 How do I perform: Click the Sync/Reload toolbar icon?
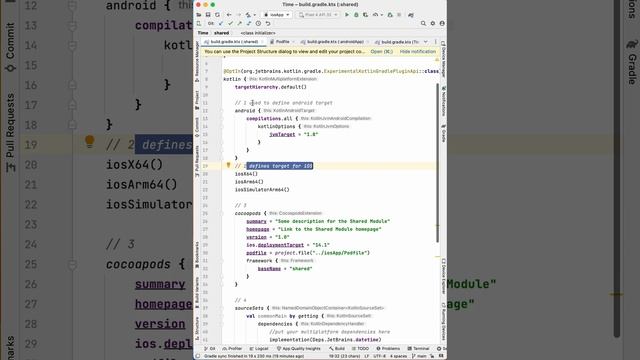tap(217, 15)
